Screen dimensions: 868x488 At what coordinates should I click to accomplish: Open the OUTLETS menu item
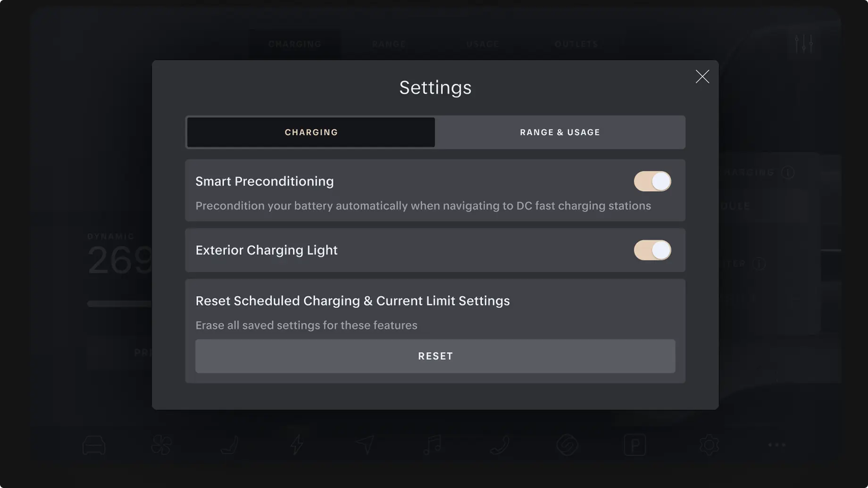[x=576, y=43]
